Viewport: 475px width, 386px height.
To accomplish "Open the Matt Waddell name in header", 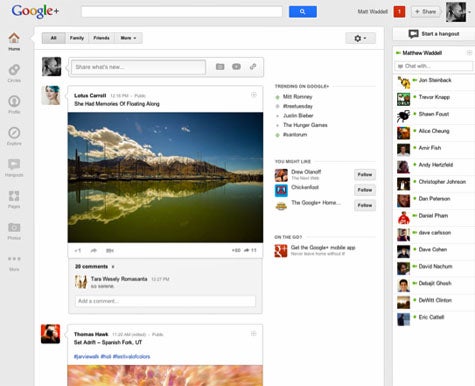I will click(373, 12).
